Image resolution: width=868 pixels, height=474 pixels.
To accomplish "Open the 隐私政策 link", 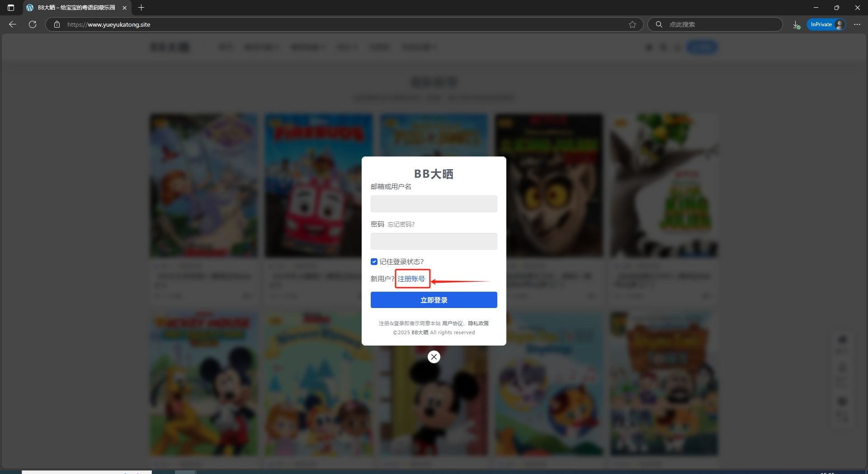I will click(478, 323).
